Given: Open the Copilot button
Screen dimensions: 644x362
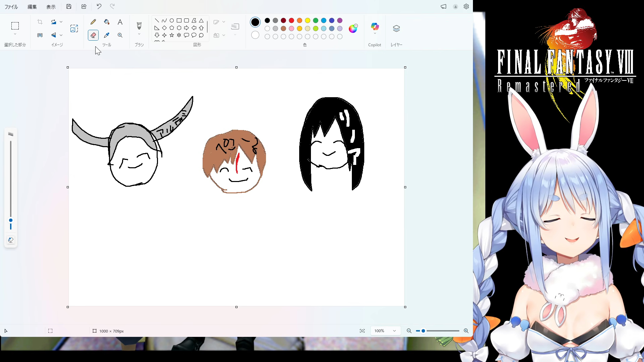Looking at the screenshot, I should pos(375,26).
